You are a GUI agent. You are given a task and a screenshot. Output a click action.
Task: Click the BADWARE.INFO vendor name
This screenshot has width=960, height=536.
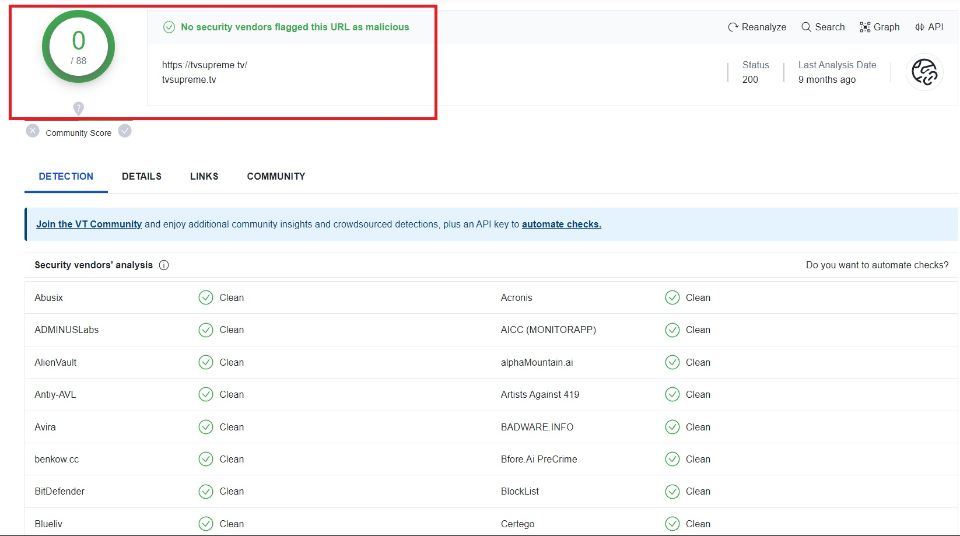coord(538,427)
